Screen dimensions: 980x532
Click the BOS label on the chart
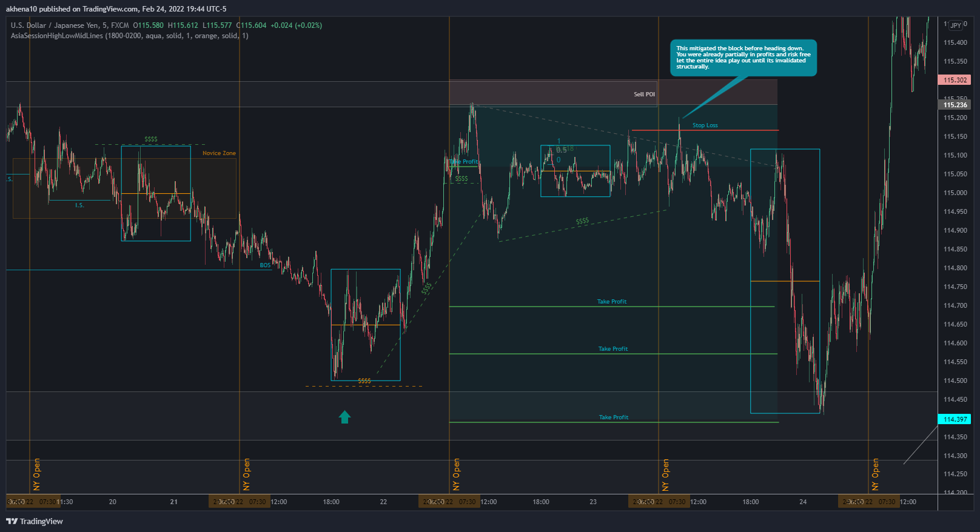click(265, 265)
